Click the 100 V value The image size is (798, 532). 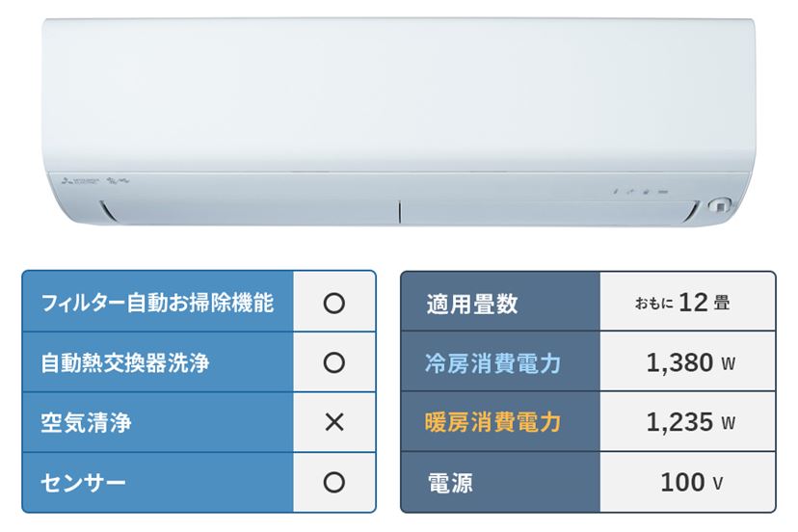coord(691,482)
